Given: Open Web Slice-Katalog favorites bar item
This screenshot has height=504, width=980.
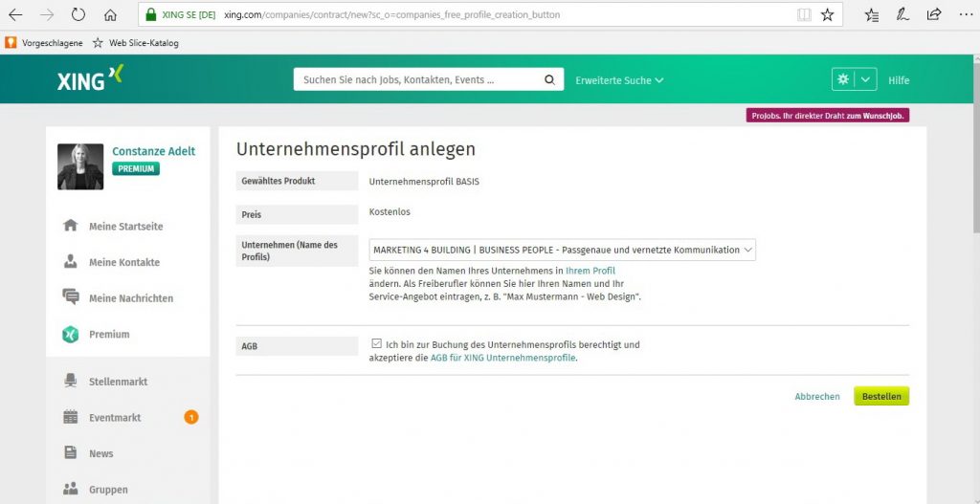Looking at the screenshot, I should click(136, 43).
